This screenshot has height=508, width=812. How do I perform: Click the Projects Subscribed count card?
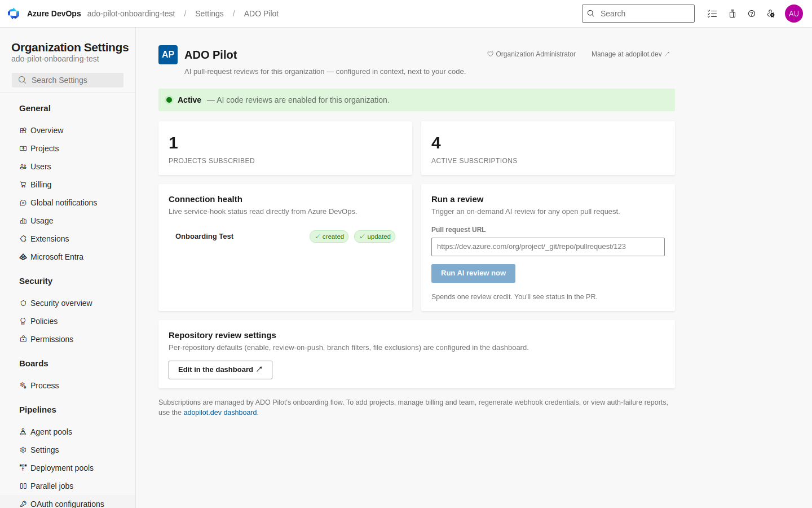285,148
